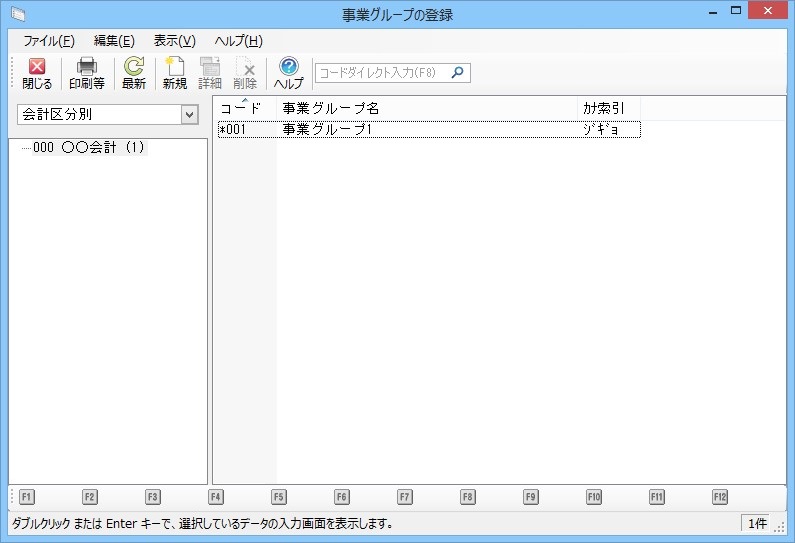Open the 表示(V) menu
The image size is (795, 543).
[174, 41]
